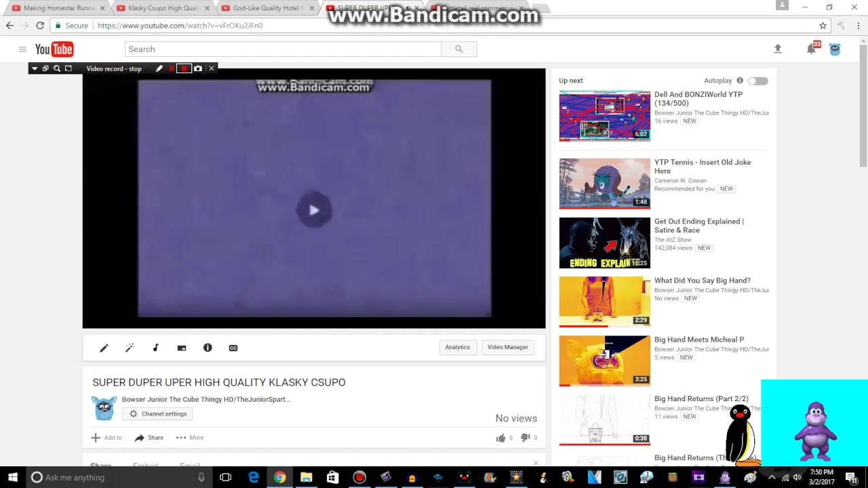Switch to Making Homestar Runner browser tab
868x488 pixels.
(59, 8)
